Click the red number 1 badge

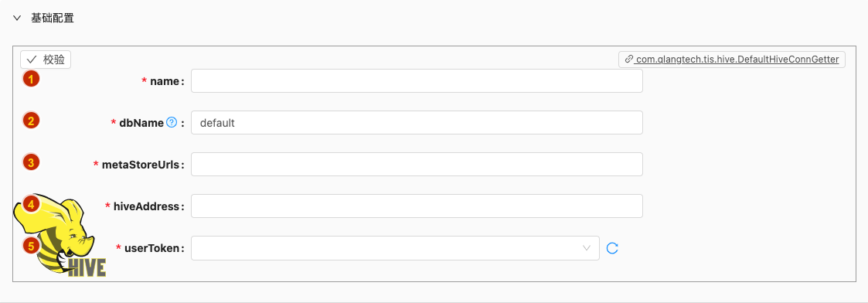pyautogui.click(x=31, y=79)
